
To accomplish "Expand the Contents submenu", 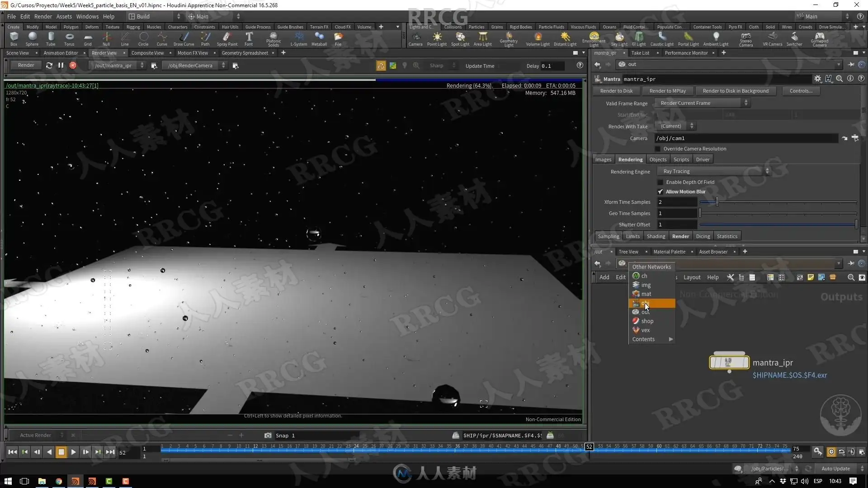I will [x=652, y=339].
